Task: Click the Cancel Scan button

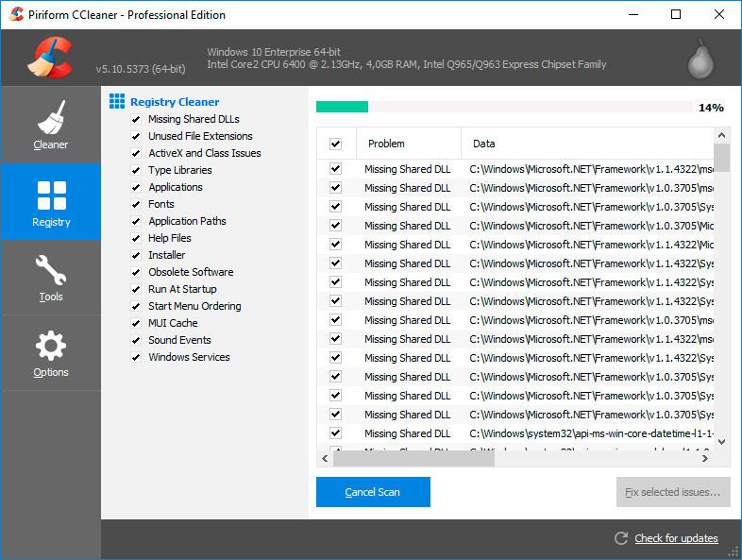Action: (373, 492)
